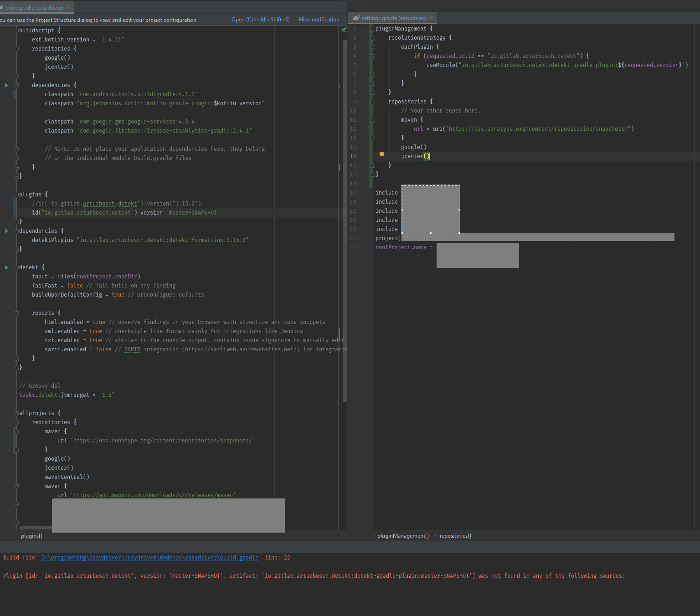Image resolution: width=700 pixels, height=616 pixels.
Task: Click the run gutter arrow beside the detekt block
Action: 6,267
